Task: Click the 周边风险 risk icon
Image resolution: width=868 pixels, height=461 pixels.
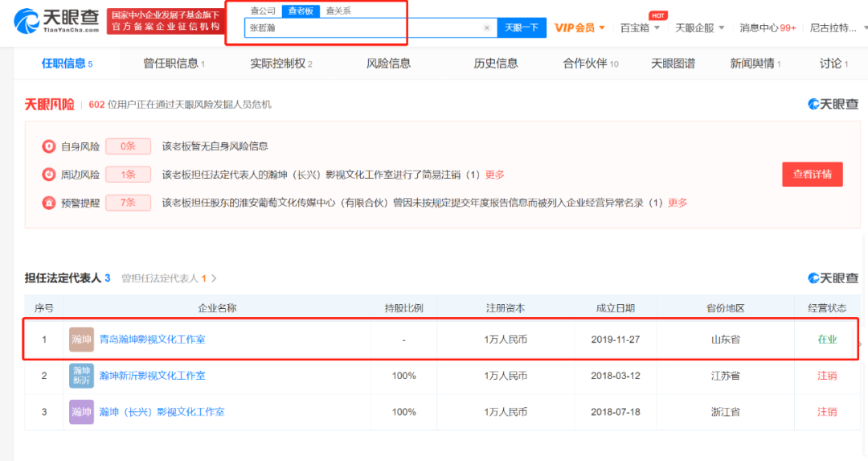Action: 49,175
